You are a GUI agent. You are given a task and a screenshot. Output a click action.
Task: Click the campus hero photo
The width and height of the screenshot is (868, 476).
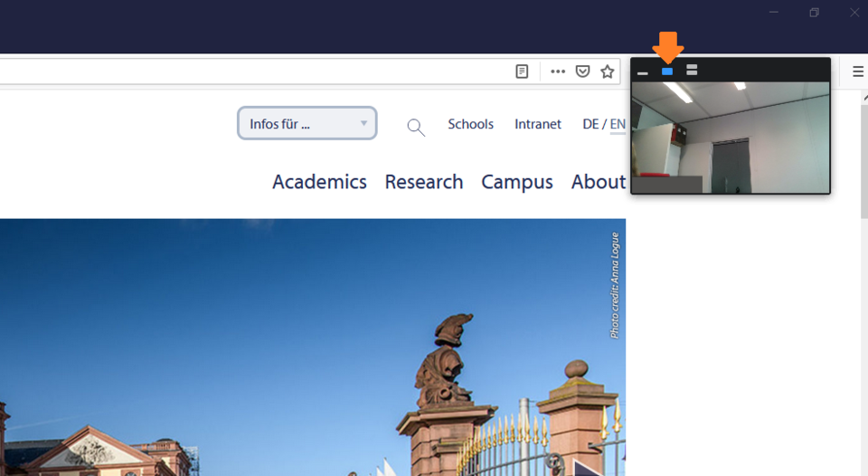pyautogui.click(x=313, y=347)
